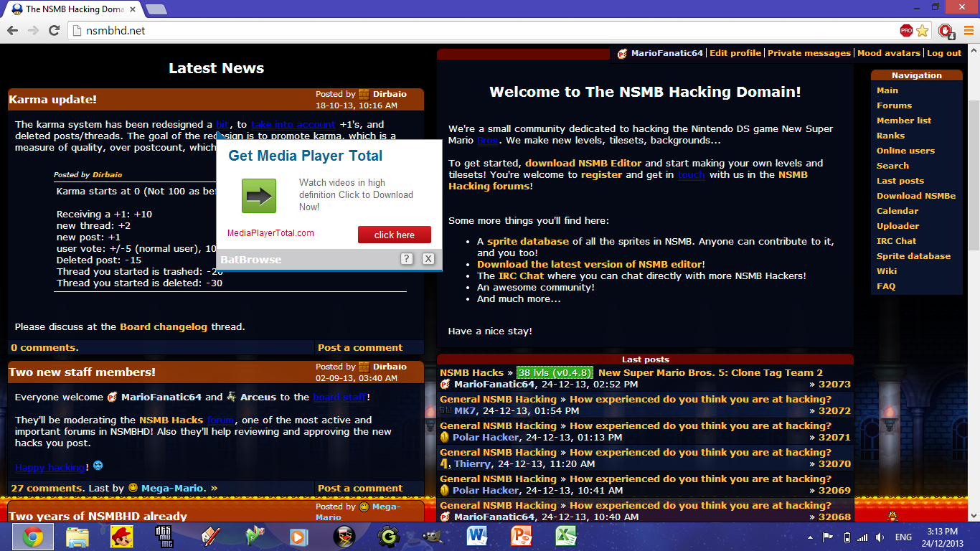Open File Explorer from the taskbar
The width and height of the screenshot is (980, 551).
coord(77,537)
